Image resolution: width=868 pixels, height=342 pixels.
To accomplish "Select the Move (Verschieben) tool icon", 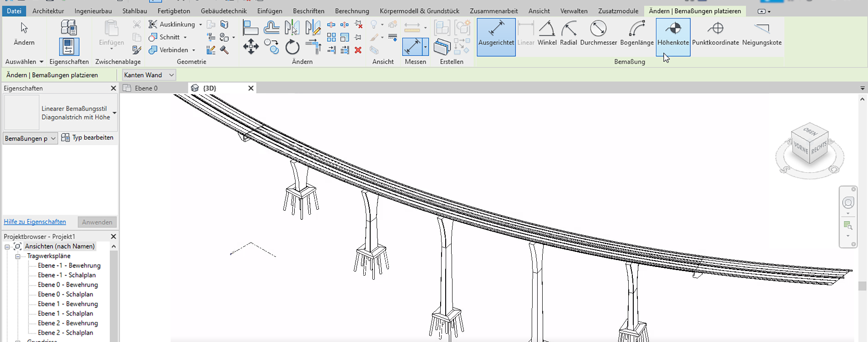I will point(250,47).
